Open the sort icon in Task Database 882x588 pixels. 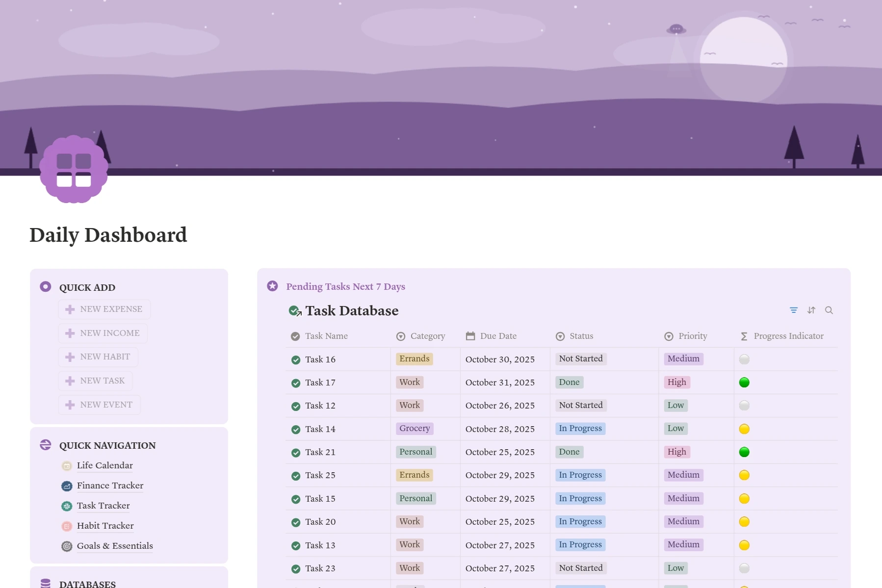[x=811, y=310]
